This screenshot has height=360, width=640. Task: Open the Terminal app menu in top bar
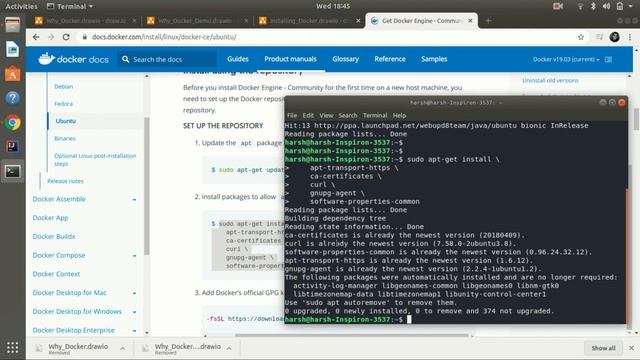pyautogui.click(x=70, y=6)
